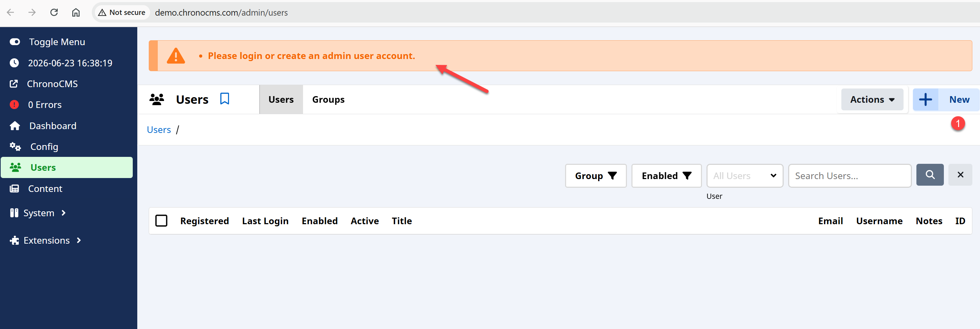The height and width of the screenshot is (329, 980).
Task: Click the Dashboard home icon
Action: click(15, 126)
